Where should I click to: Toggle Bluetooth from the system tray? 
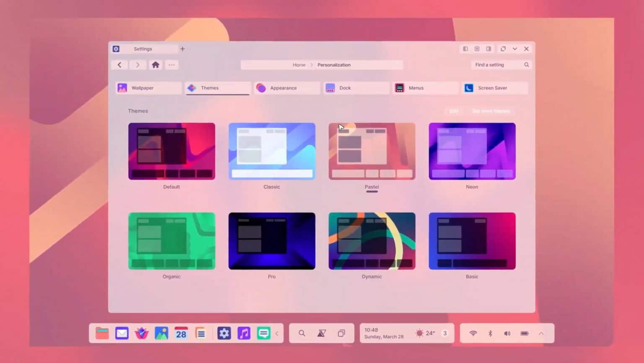[490, 333]
